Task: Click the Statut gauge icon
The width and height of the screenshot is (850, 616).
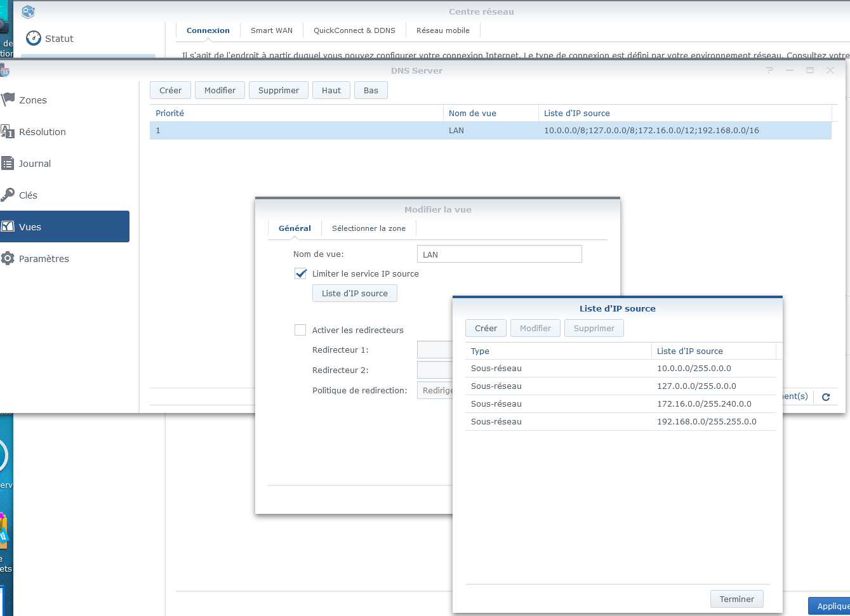Action: pyautogui.click(x=34, y=39)
